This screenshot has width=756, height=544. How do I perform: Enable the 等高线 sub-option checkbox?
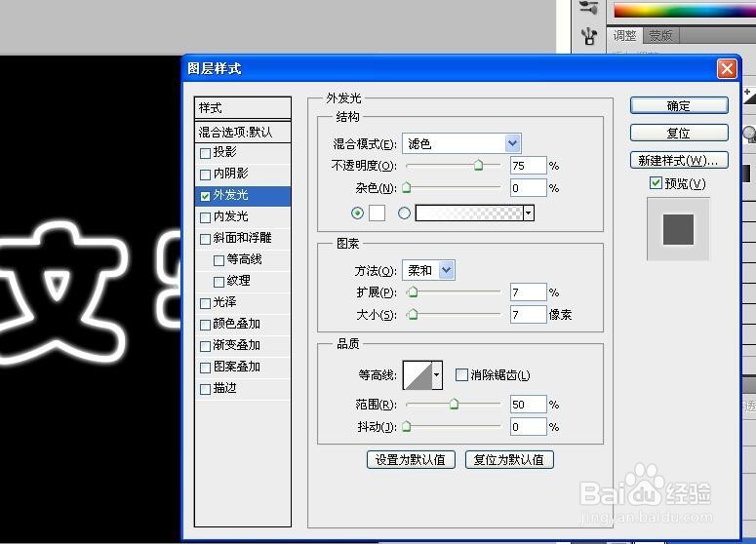(x=219, y=260)
